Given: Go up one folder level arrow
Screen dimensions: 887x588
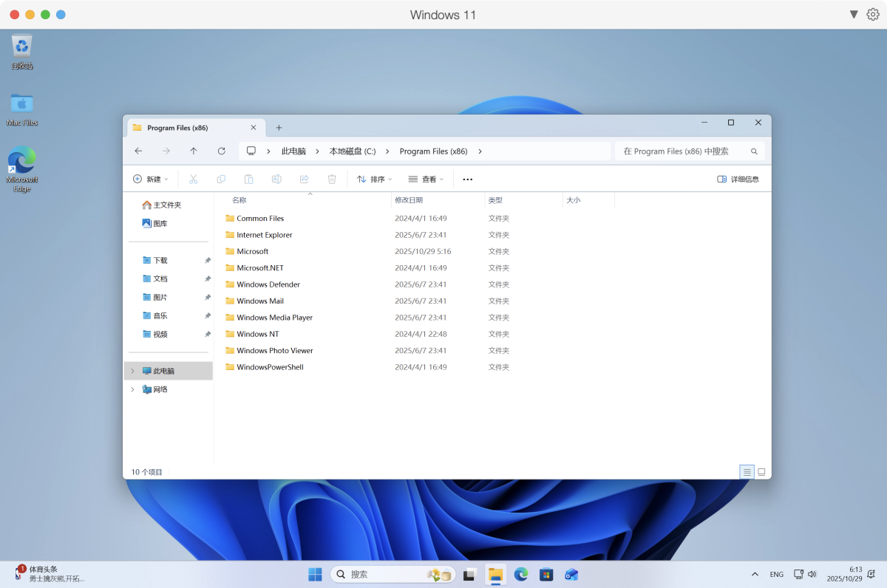Looking at the screenshot, I should [x=194, y=151].
